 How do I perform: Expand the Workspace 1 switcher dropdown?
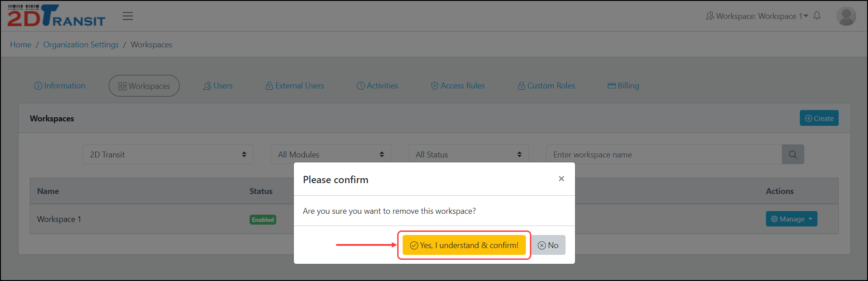[x=757, y=16]
